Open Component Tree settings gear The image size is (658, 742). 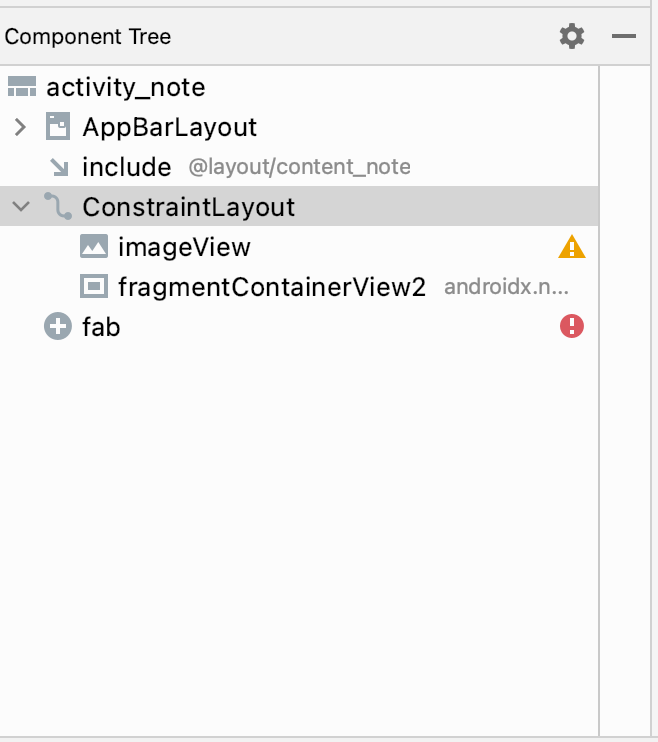pyautogui.click(x=571, y=37)
